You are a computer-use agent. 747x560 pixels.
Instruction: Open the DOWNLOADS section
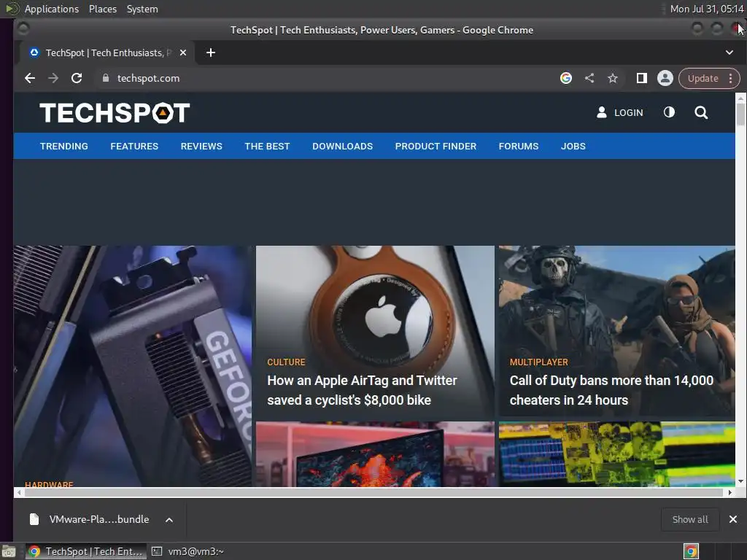tap(343, 146)
